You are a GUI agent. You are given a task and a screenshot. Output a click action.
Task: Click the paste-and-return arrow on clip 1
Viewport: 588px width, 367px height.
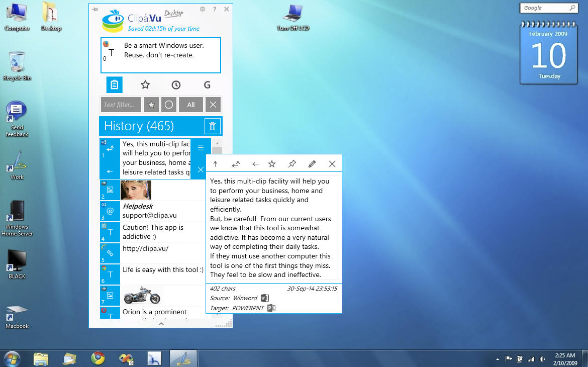pyautogui.click(x=110, y=149)
